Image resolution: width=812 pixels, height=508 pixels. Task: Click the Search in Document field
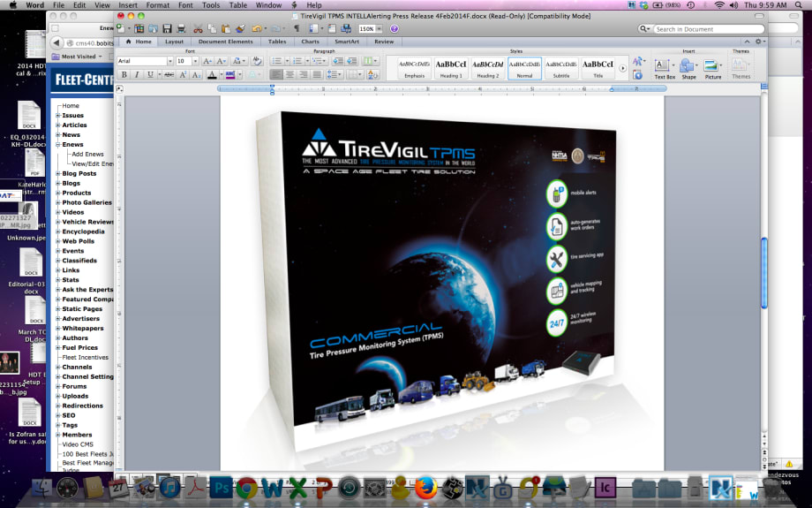(708, 29)
